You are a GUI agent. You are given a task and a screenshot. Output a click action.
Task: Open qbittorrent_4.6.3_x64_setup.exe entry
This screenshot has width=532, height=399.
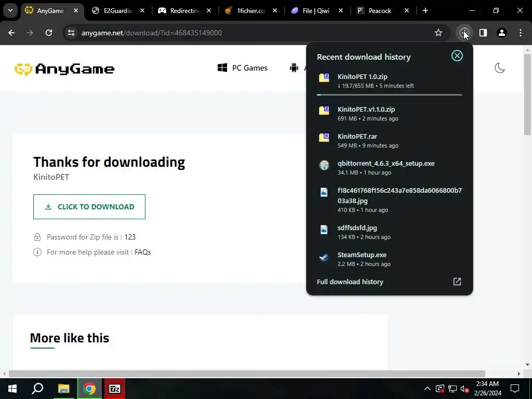tap(390, 168)
